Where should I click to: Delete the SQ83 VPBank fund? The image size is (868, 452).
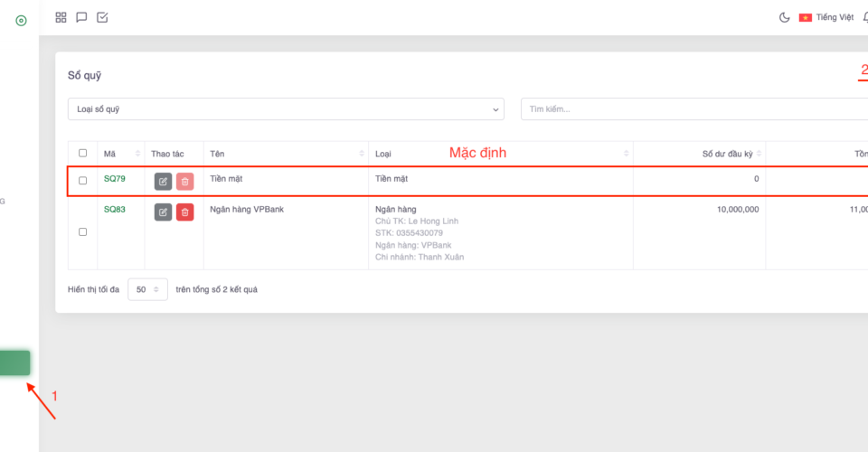pos(184,212)
